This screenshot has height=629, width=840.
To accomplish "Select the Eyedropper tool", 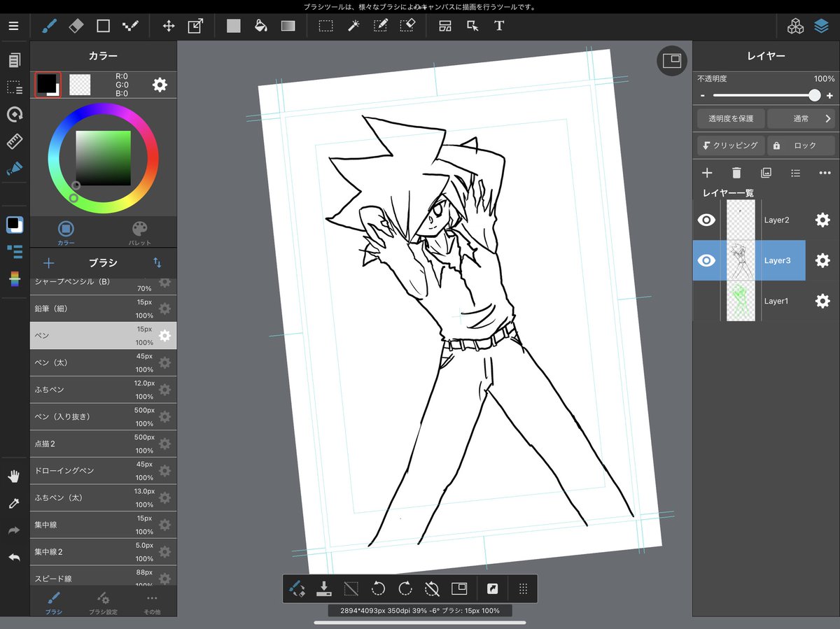I will (14, 503).
